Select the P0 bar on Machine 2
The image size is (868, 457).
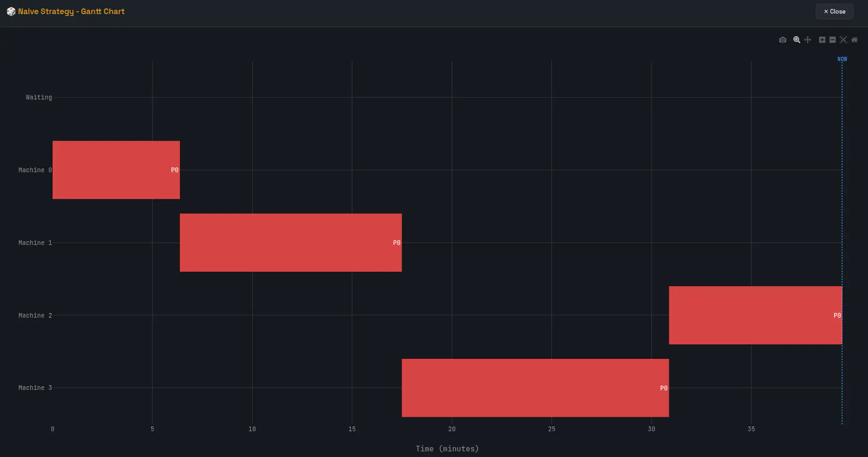(x=755, y=315)
